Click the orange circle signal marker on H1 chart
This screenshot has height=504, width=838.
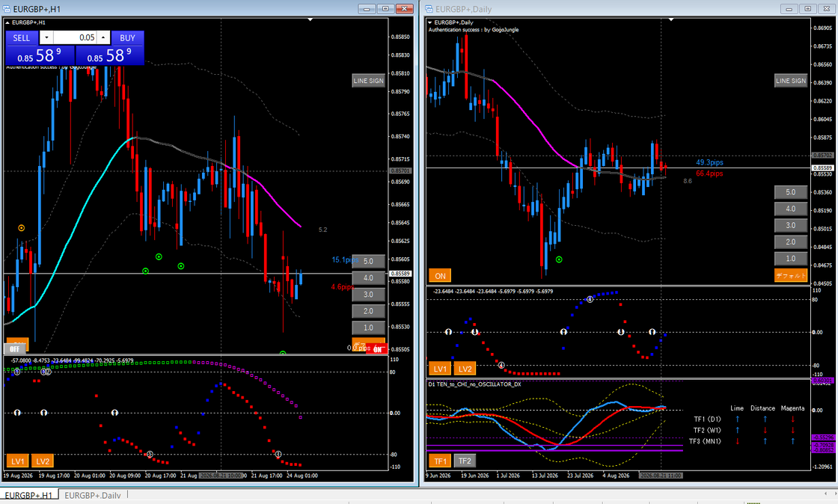[22, 228]
